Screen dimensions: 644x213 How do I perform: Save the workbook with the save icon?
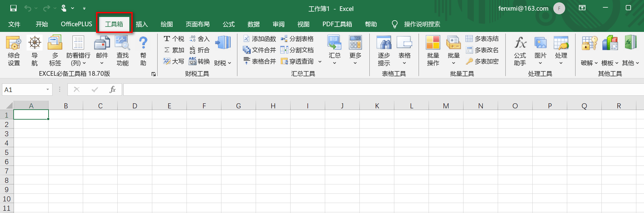click(13, 8)
